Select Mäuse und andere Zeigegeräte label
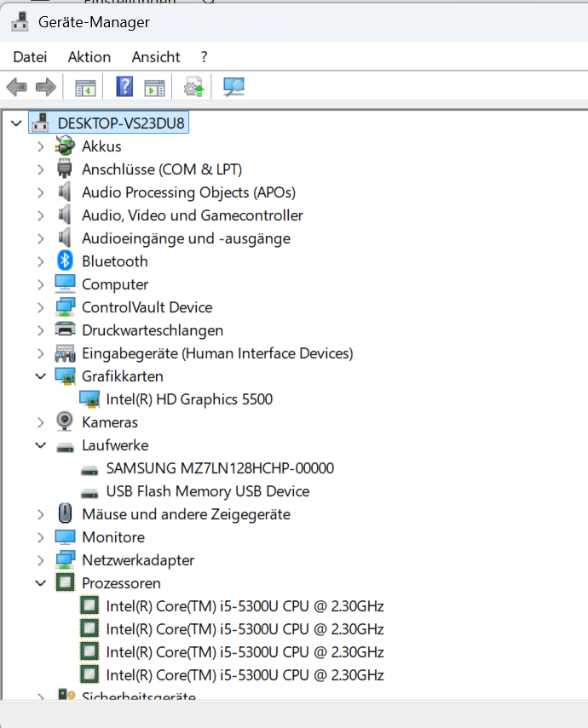Image resolution: width=588 pixels, height=728 pixels. click(x=186, y=514)
